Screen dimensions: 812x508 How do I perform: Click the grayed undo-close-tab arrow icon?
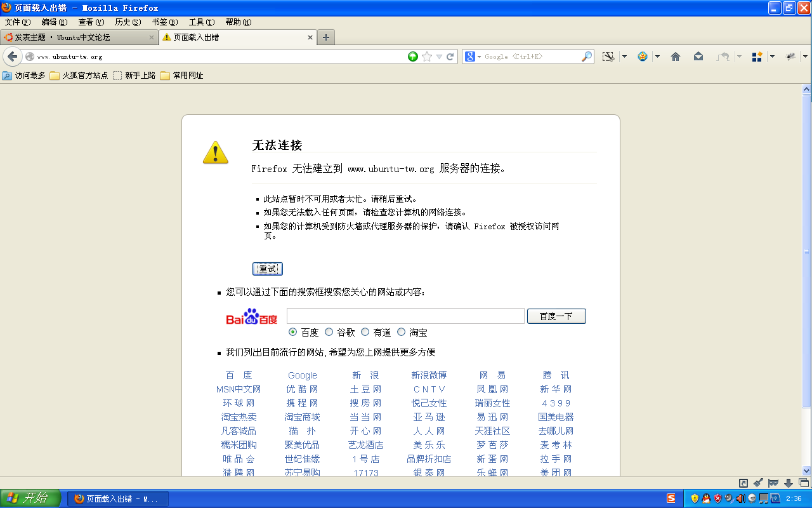[723, 57]
